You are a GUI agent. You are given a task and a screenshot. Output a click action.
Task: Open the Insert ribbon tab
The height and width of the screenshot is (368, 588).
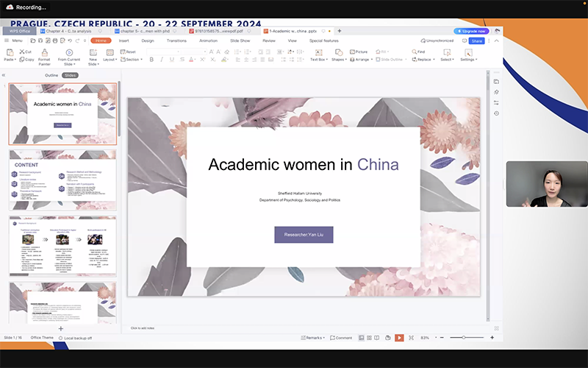(x=123, y=40)
